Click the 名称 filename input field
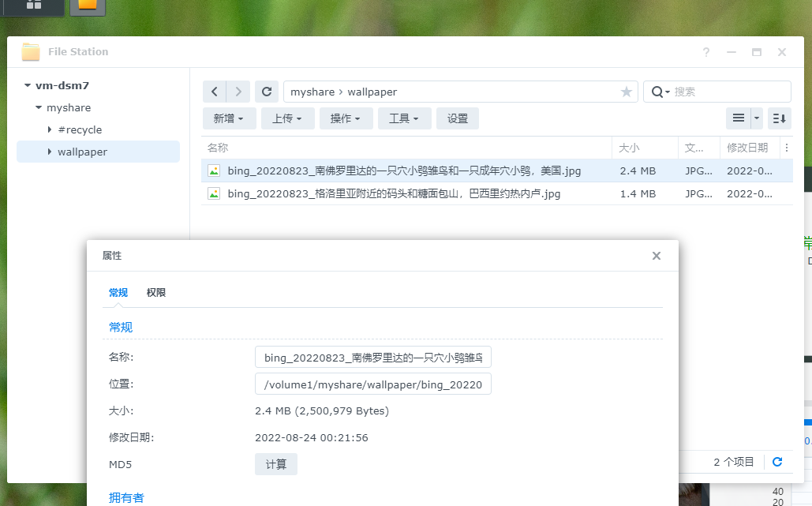Image resolution: width=812 pixels, height=506 pixels. point(372,358)
